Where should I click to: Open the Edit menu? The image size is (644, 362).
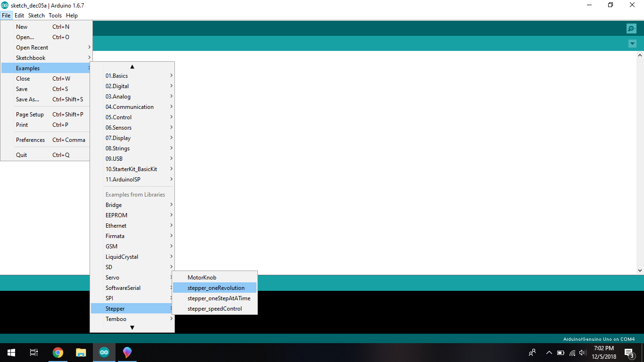click(19, 16)
